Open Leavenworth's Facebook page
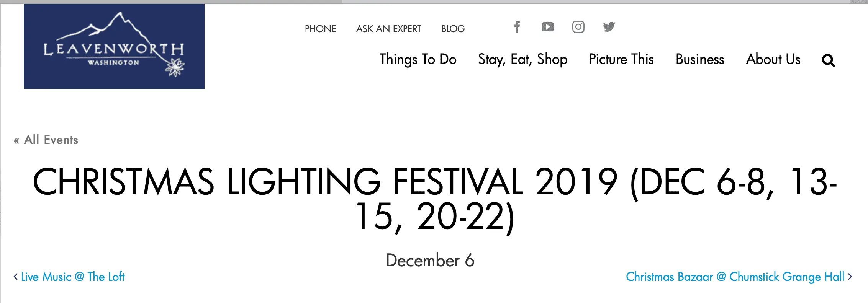The image size is (868, 303). click(x=517, y=27)
